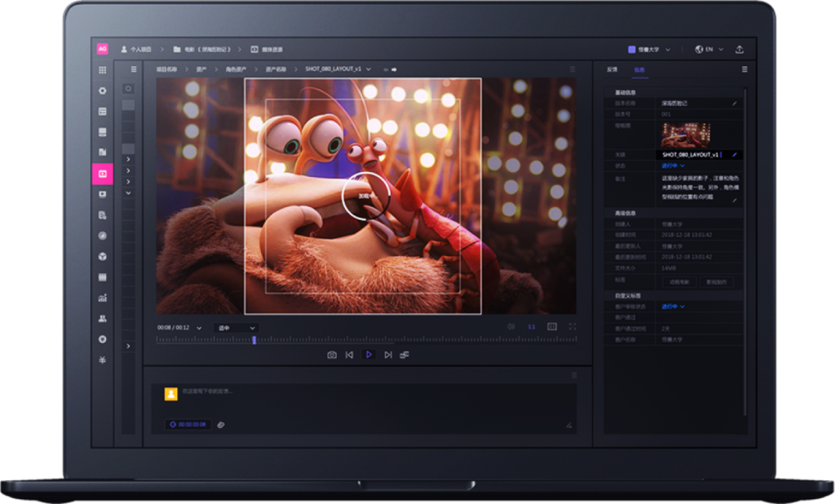The image size is (835, 504).
Task: Toggle the 1:1 actual size view
Action: (x=531, y=326)
